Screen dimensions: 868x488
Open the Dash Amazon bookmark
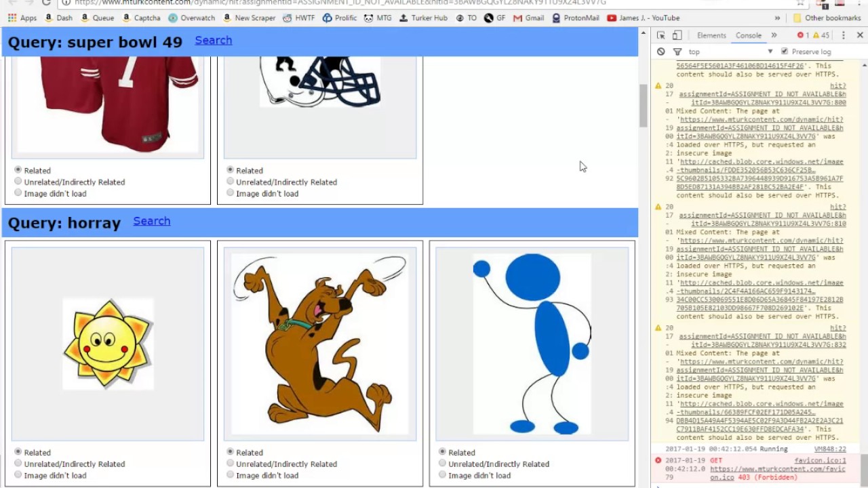coord(59,18)
